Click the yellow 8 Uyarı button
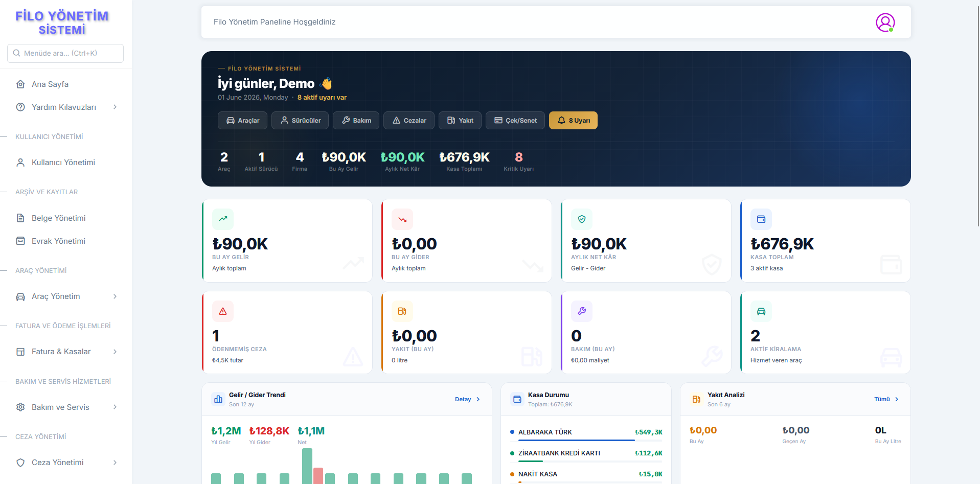Screen dimensions: 980x484 (573, 121)
